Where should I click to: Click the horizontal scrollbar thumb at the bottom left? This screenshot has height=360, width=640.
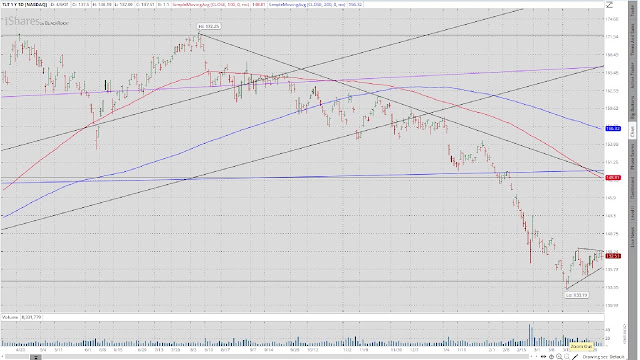[36, 357]
